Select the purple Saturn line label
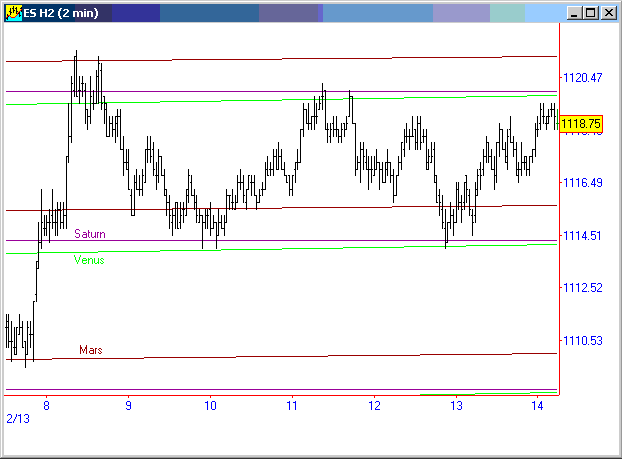622x459 pixels. tap(90, 233)
